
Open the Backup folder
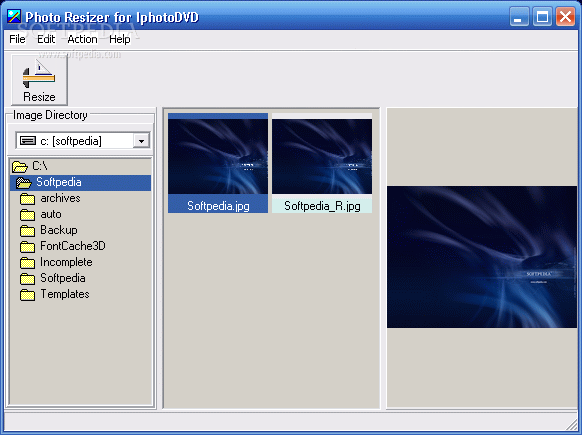click(59, 230)
